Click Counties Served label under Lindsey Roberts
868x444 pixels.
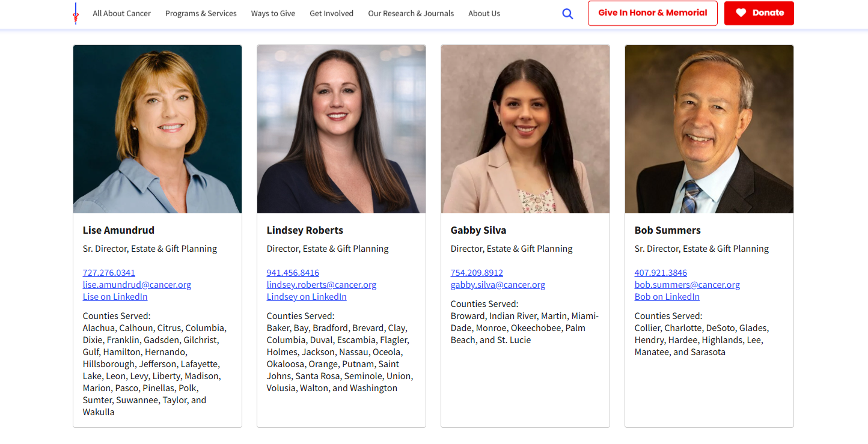pos(301,316)
